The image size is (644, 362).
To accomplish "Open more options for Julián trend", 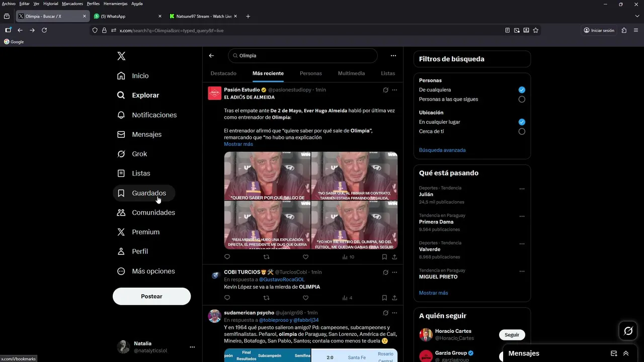I will 522,189.
